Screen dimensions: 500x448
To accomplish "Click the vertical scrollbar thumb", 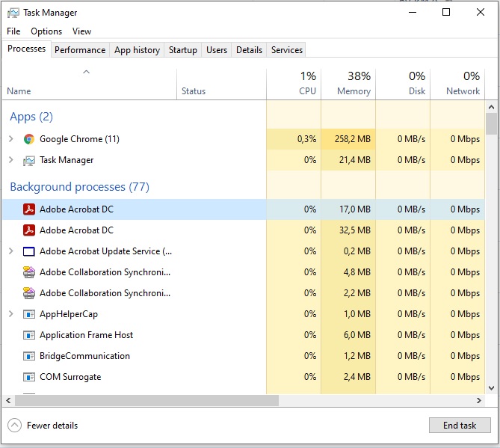I will (x=491, y=124).
